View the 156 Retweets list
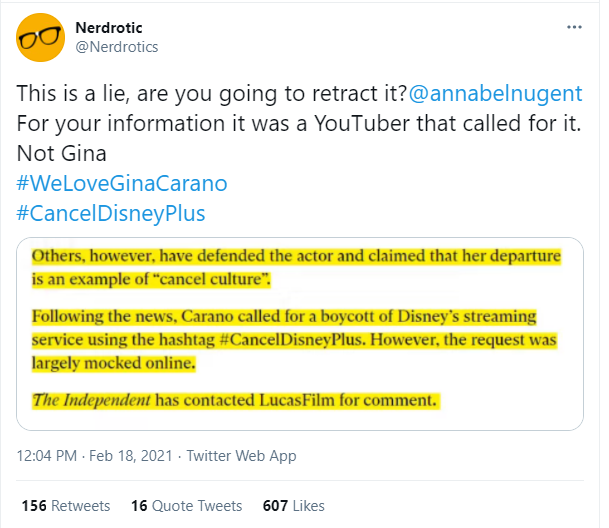Viewport: 609px width, 528px height. click(65, 506)
